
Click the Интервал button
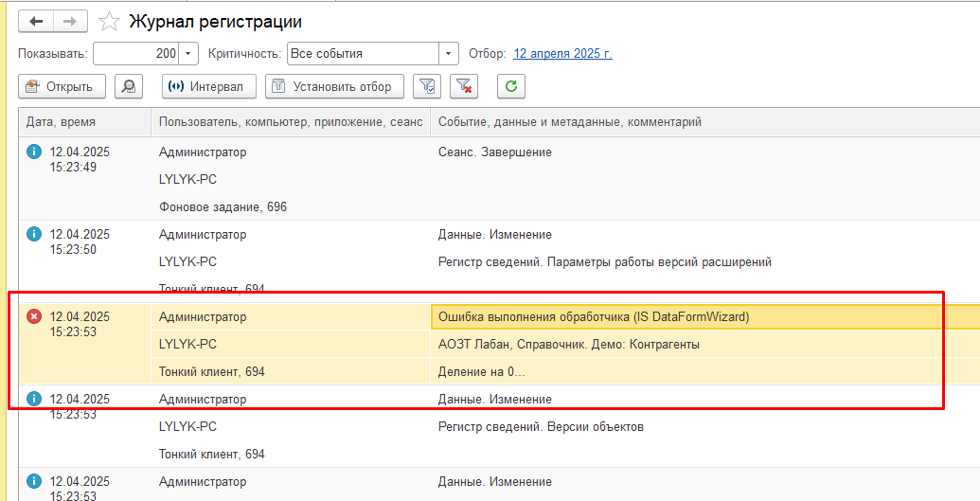(209, 86)
